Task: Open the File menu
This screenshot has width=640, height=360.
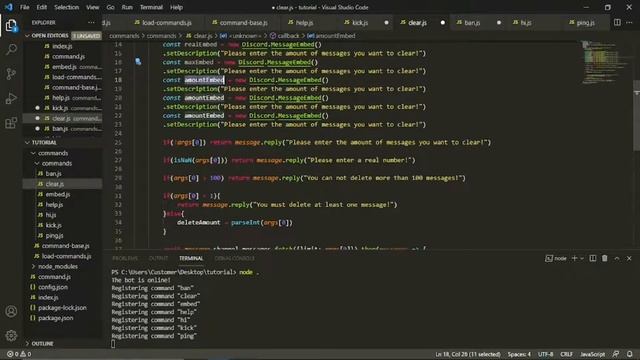Action: (x=24, y=7)
